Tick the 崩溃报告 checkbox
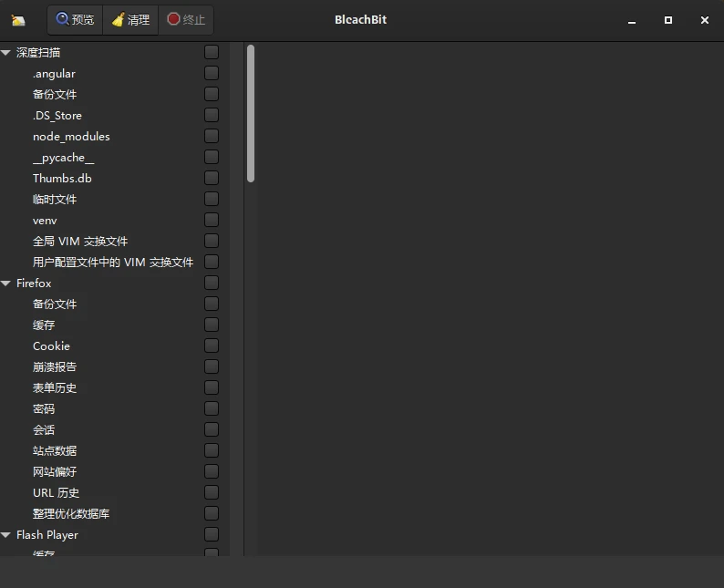 tap(212, 366)
